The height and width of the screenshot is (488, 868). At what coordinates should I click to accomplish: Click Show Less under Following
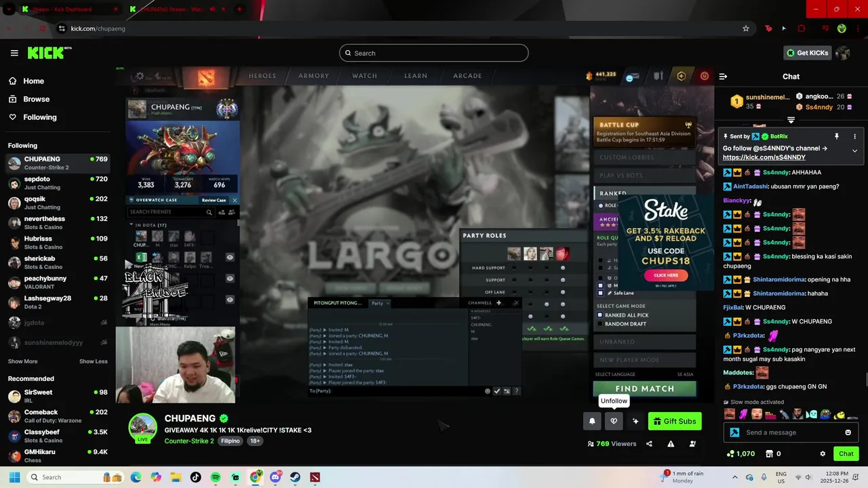tap(93, 361)
